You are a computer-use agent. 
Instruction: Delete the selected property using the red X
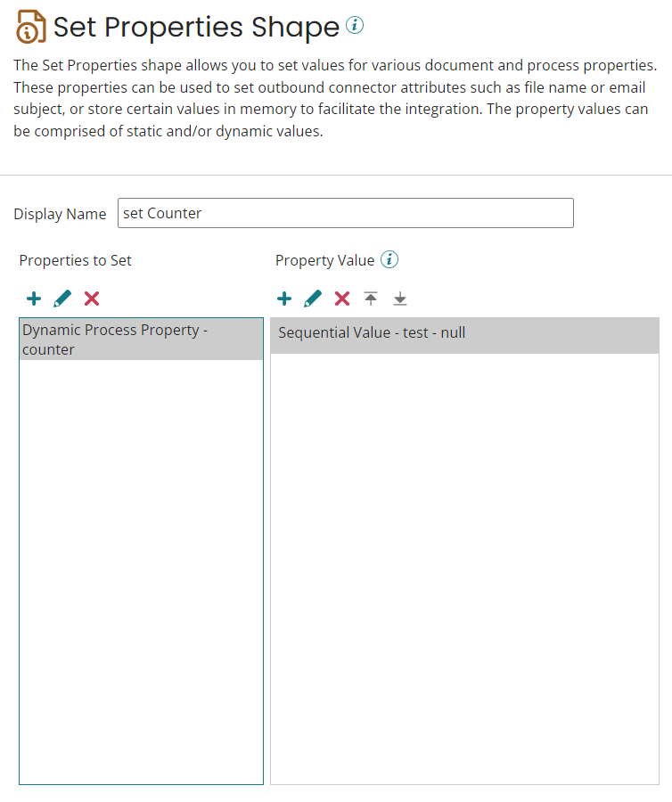(x=91, y=299)
